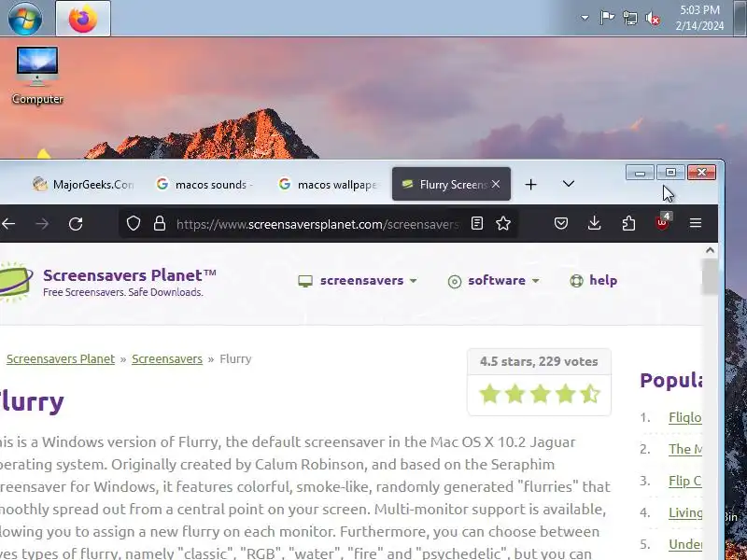Switch to the macos sounds tab
Viewport: 747px width, 560px height.
pos(204,184)
